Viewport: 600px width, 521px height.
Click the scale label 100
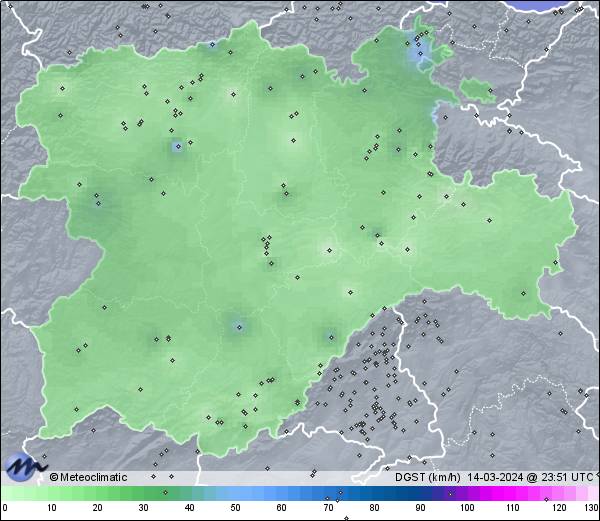click(x=467, y=508)
